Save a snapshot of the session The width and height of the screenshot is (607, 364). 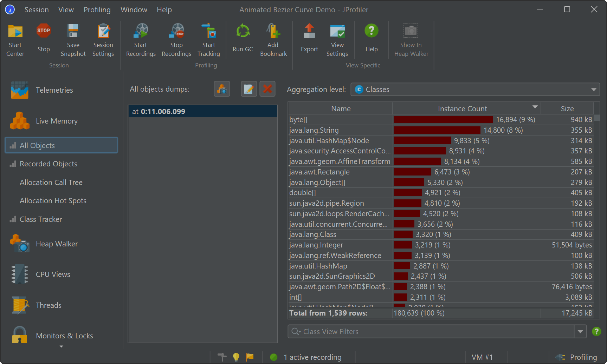pyautogui.click(x=73, y=40)
